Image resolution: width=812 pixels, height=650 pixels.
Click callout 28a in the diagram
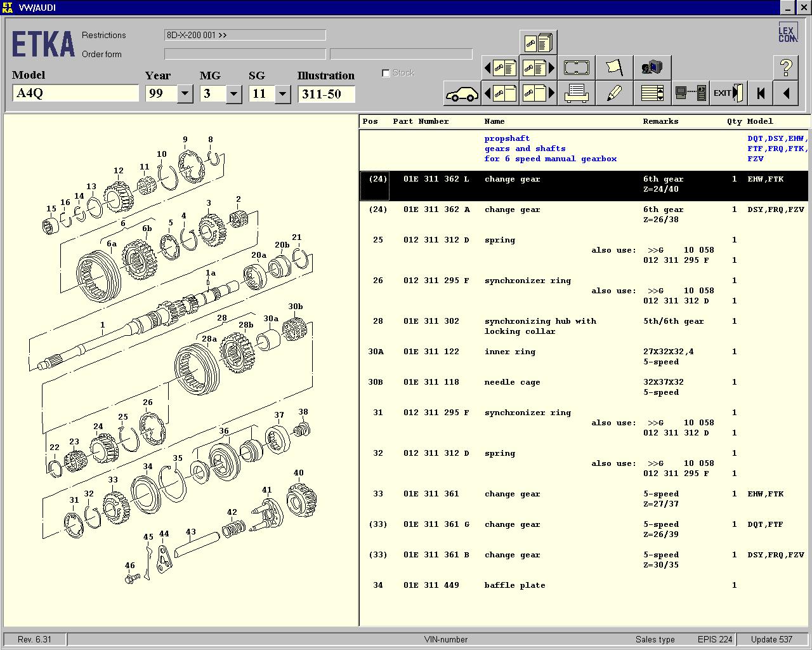point(209,338)
